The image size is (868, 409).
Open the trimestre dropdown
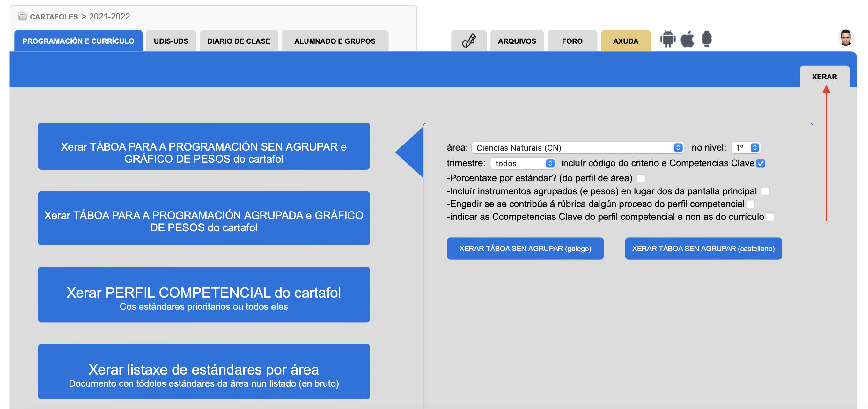pos(523,163)
